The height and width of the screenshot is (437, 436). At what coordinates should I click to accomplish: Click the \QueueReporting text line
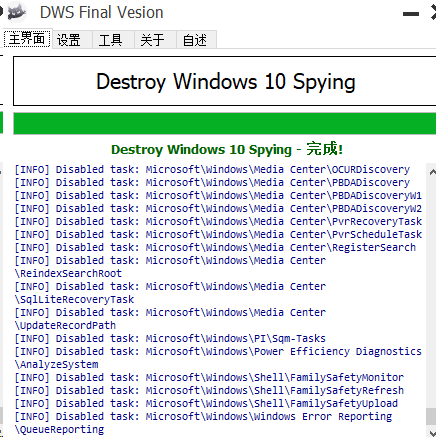[59, 430]
